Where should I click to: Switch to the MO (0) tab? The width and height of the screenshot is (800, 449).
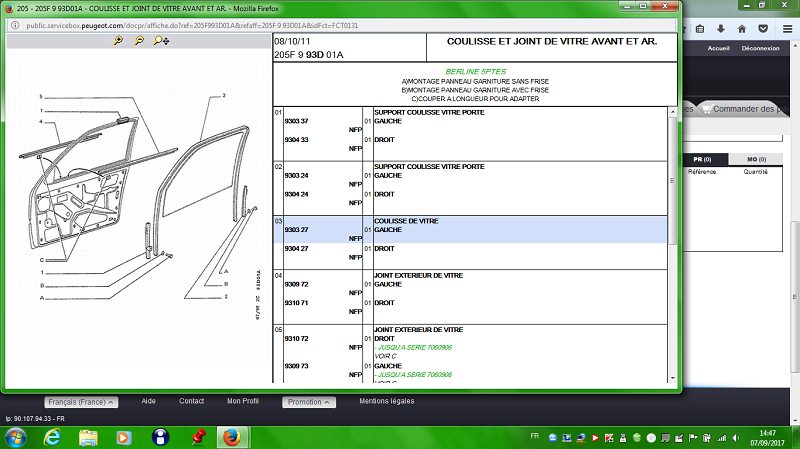click(756, 159)
